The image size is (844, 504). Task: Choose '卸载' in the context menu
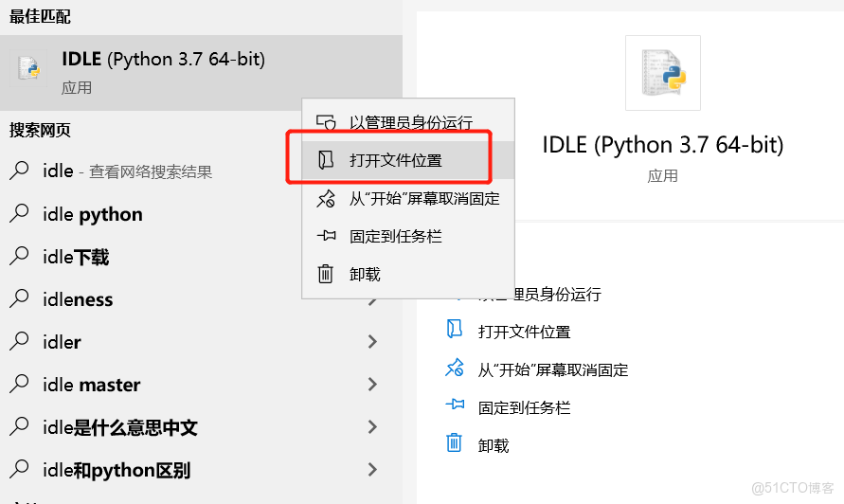coord(408,274)
